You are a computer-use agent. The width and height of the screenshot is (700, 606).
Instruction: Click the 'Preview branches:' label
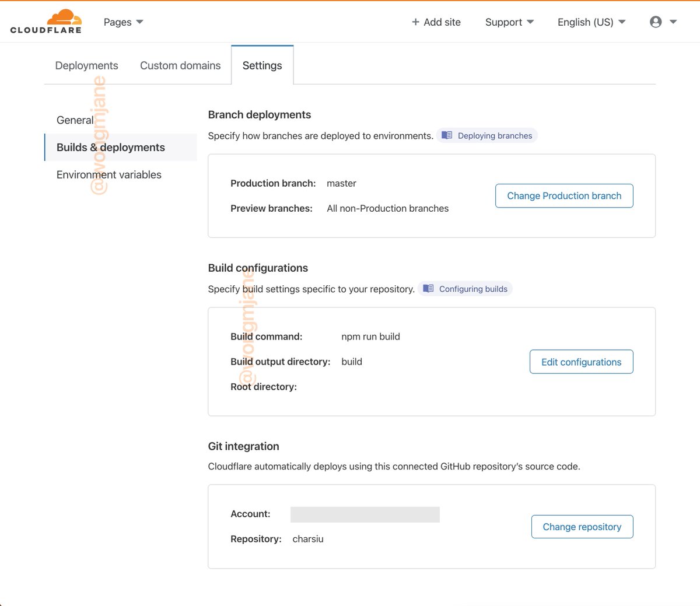[271, 208]
